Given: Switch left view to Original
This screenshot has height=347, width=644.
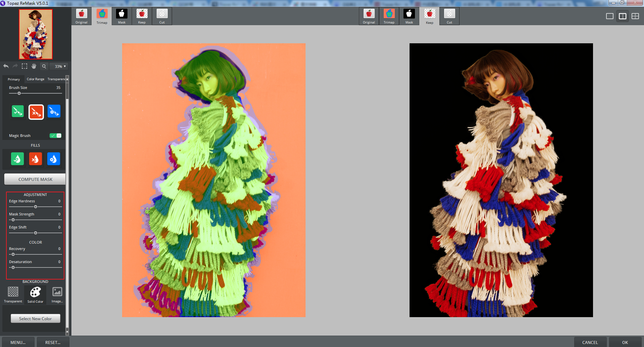Looking at the screenshot, I should tap(82, 16).
